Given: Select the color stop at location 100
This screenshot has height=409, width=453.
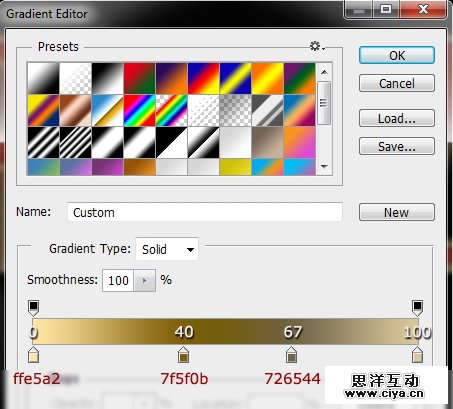Looking at the screenshot, I should (417, 354).
